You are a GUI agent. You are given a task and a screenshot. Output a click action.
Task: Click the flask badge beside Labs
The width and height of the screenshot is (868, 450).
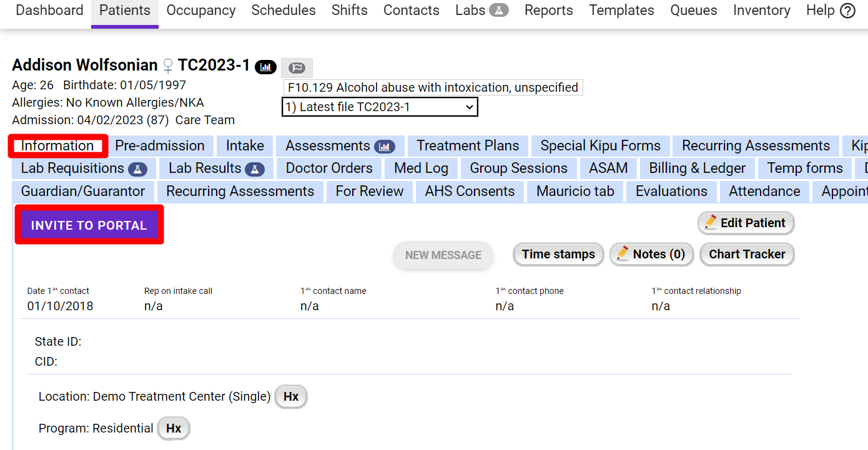[x=498, y=10]
